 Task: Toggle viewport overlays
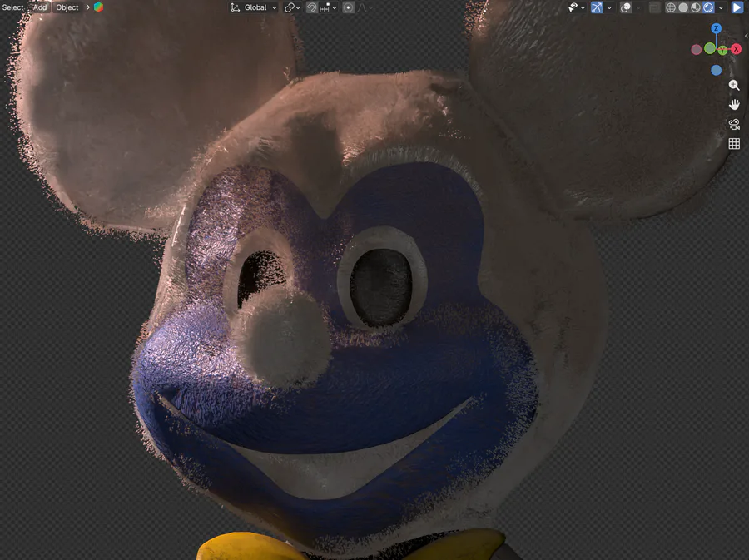(626, 7)
